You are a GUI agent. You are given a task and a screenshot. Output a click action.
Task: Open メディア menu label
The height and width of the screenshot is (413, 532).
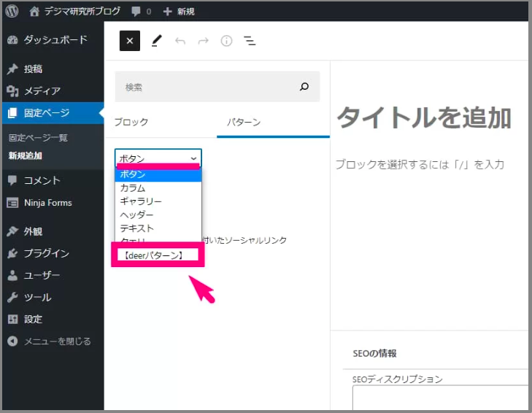(x=42, y=91)
